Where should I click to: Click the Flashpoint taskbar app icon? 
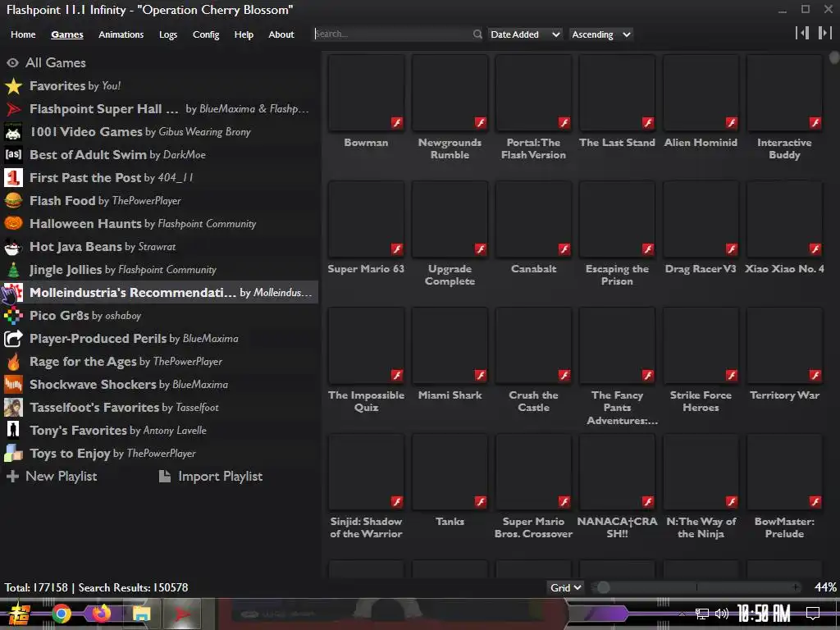coord(181,614)
